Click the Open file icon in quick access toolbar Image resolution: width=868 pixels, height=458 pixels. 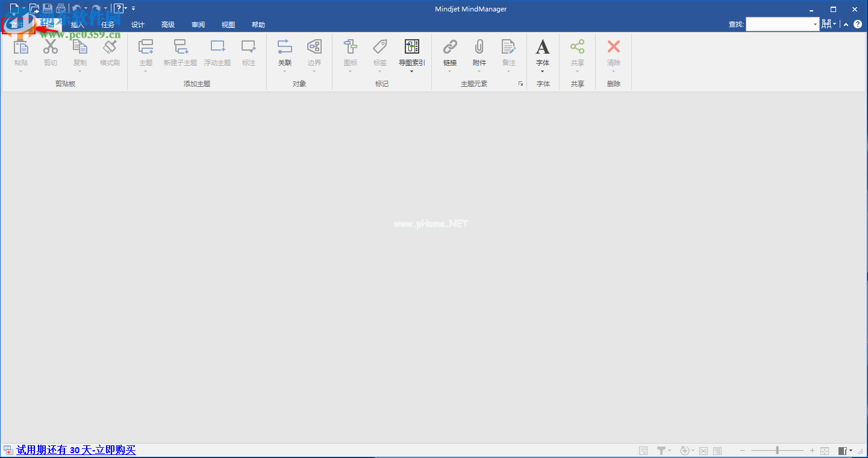click(34, 8)
